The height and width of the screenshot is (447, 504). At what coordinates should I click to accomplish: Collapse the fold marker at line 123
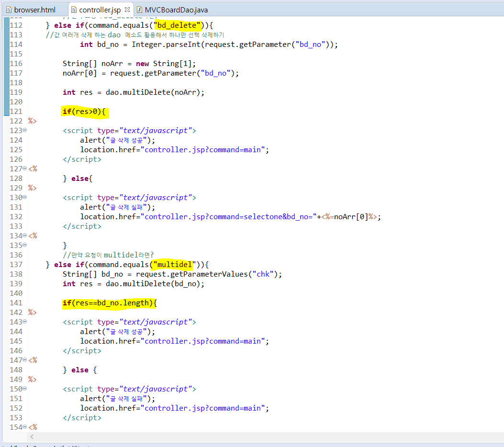coord(25,130)
